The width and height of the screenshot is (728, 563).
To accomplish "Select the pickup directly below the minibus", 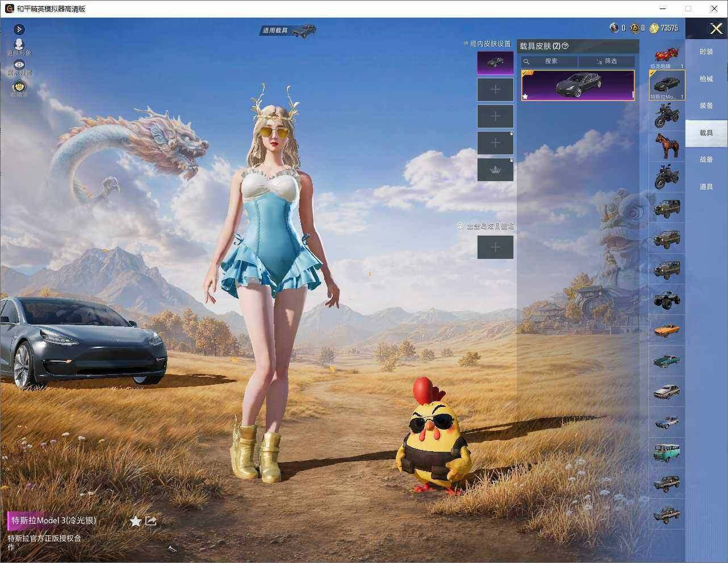I will pyautogui.click(x=667, y=484).
